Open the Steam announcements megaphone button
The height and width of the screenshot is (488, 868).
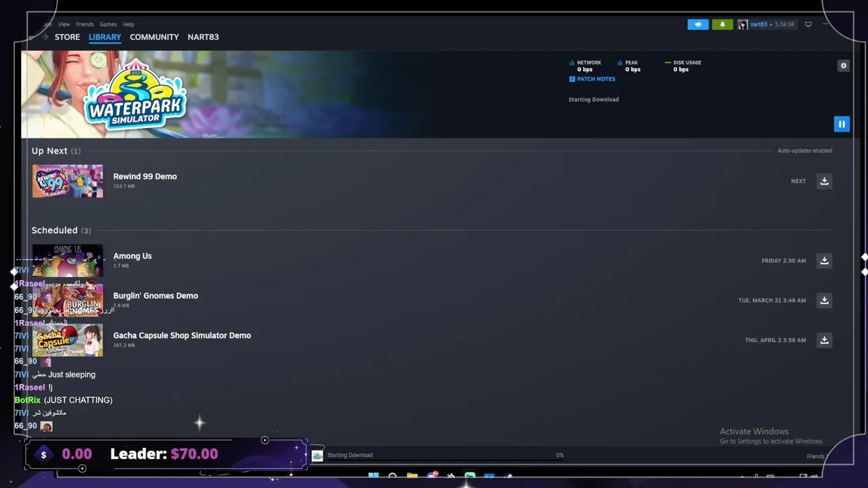coord(698,24)
